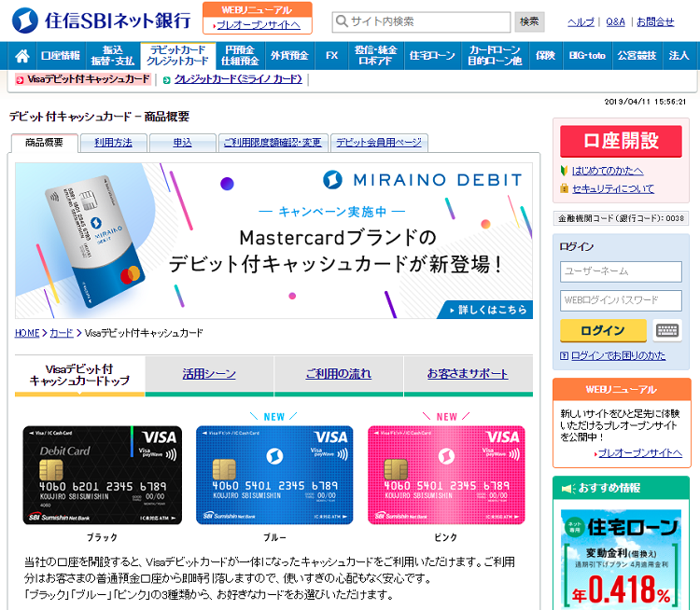Viewport: 700px width, 610px height.
Task: Open はじめてのかたへ link
Action: 608,171
